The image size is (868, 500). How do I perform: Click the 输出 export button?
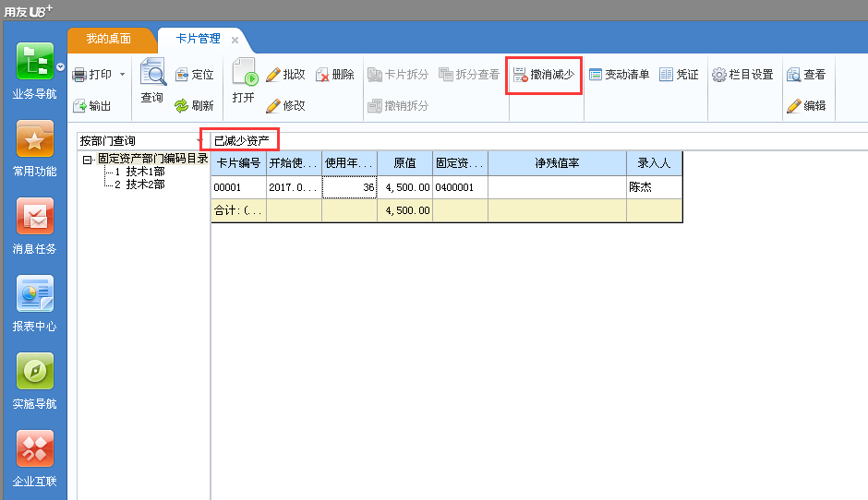(x=92, y=106)
